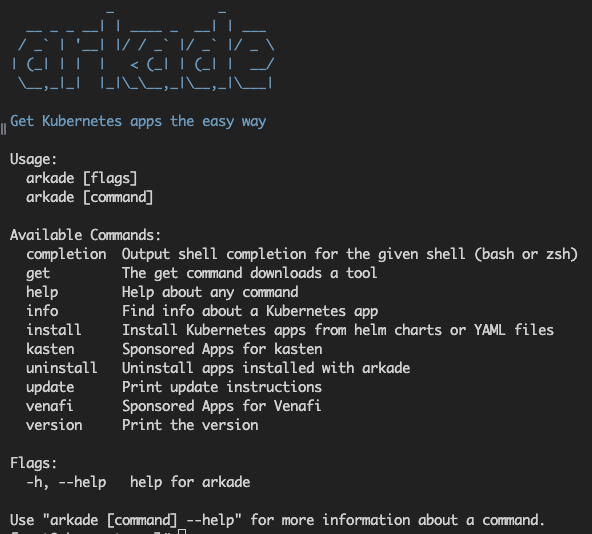Click the 'version' command name
Image resolution: width=592 pixels, height=534 pixels.
tap(54, 425)
